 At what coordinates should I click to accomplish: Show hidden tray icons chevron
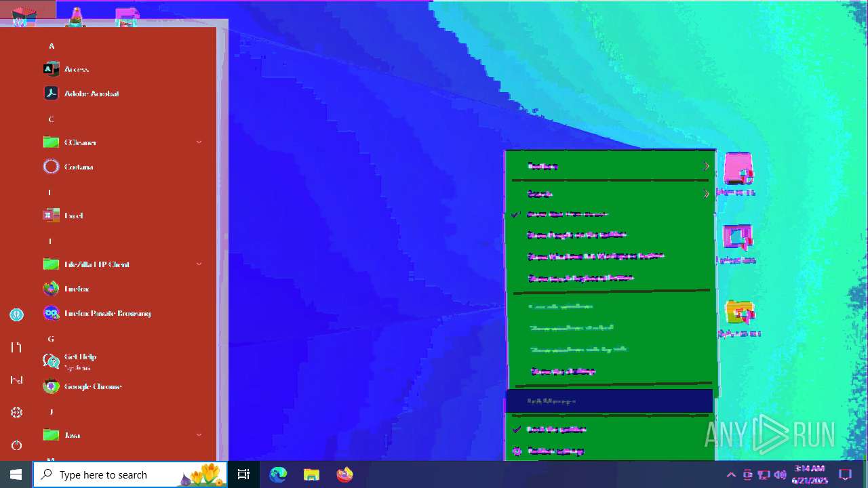pyautogui.click(x=731, y=474)
